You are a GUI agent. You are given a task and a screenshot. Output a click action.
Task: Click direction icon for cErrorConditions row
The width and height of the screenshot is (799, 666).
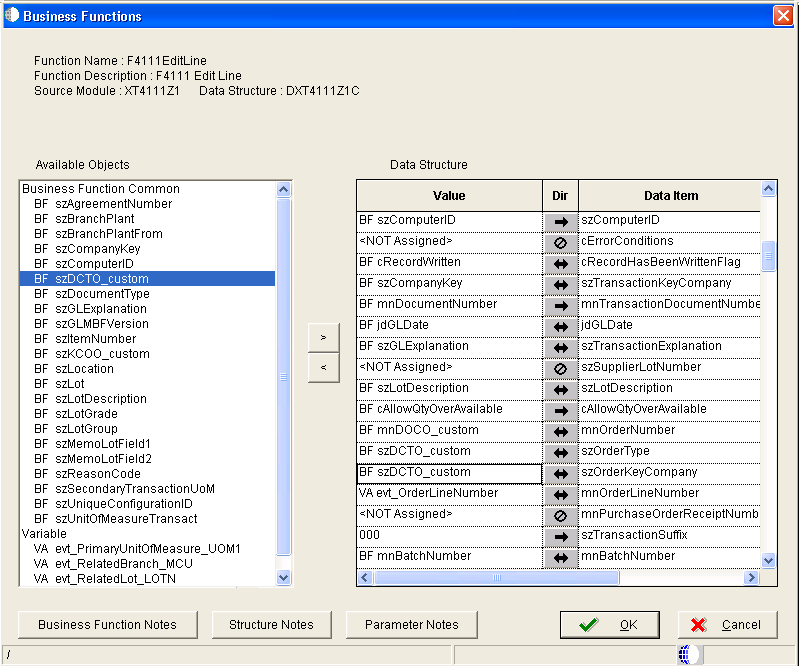(561, 243)
